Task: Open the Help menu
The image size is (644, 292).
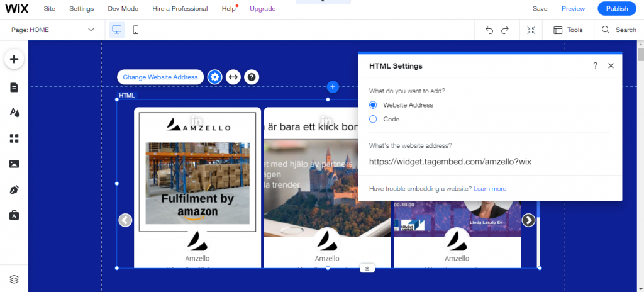Action: pyautogui.click(x=229, y=9)
